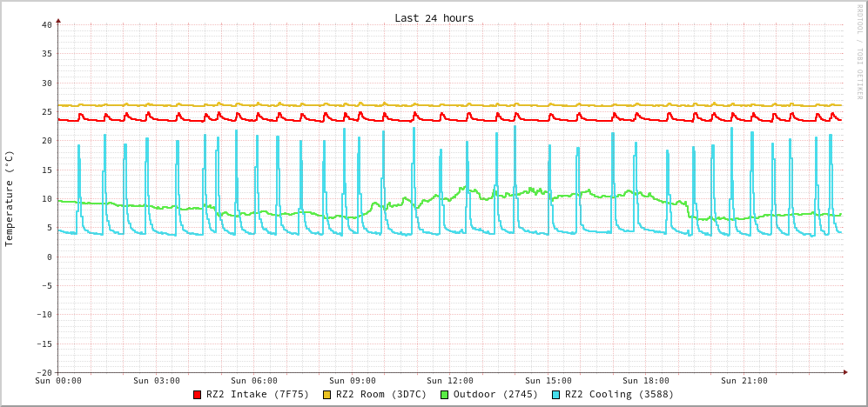Screen dimensions: 868x407
Task: Click the 35 value on the y-axis
Action: point(46,54)
